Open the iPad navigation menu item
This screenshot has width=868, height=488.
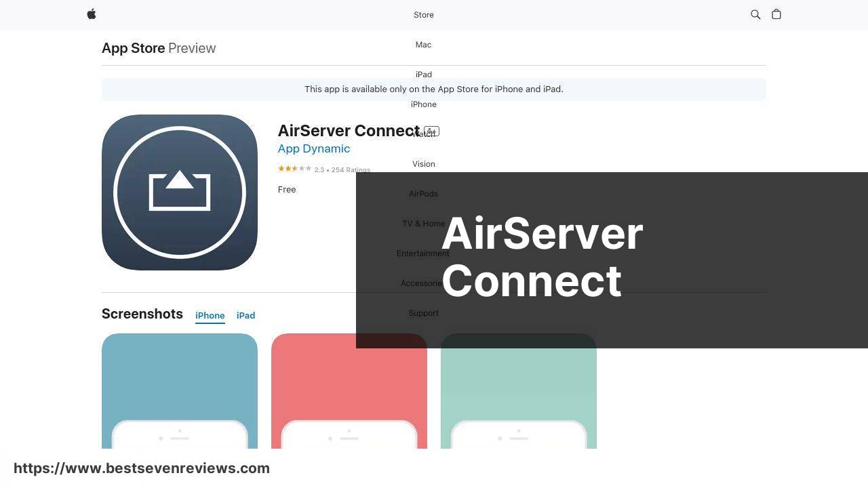pyautogui.click(x=424, y=75)
